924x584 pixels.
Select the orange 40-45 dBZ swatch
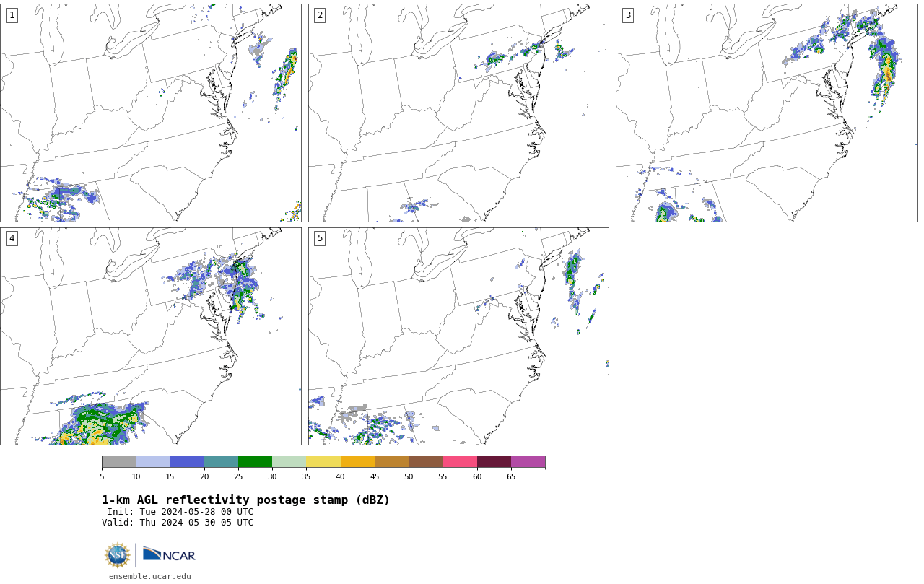point(357,462)
